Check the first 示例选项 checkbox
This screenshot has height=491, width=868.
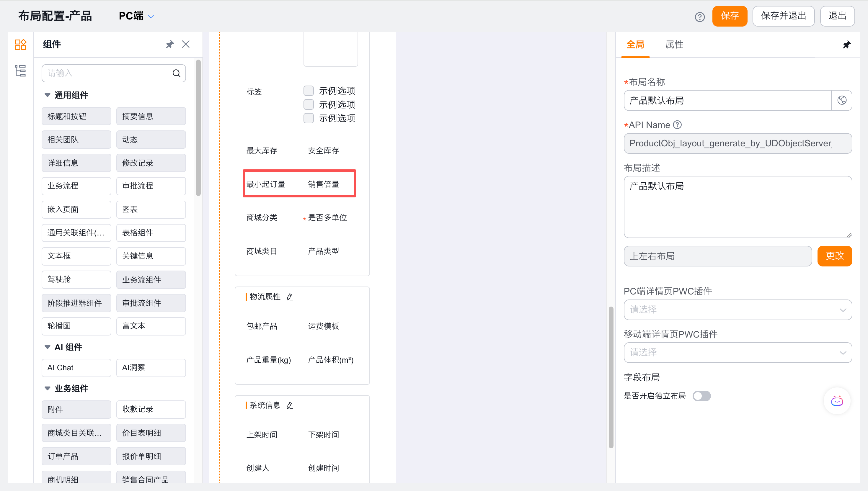[x=309, y=91]
